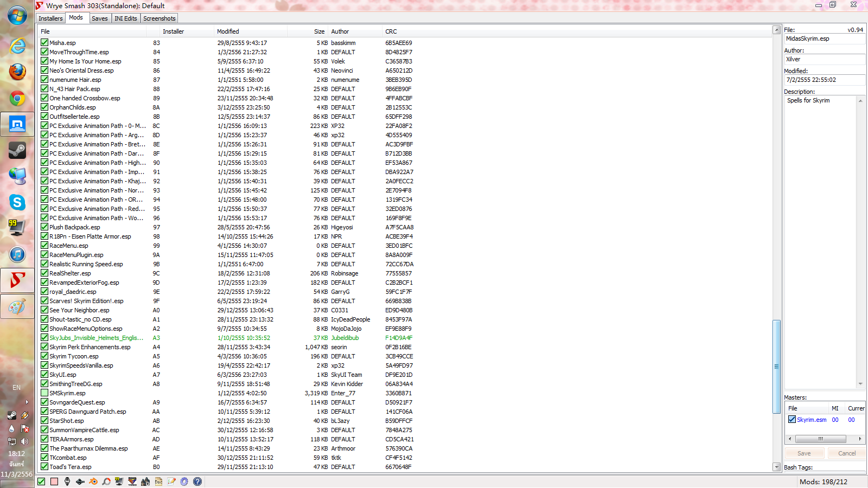This screenshot has width=868, height=488.
Task: Click the taskbar clock showing 18:12
Action: coord(17,454)
